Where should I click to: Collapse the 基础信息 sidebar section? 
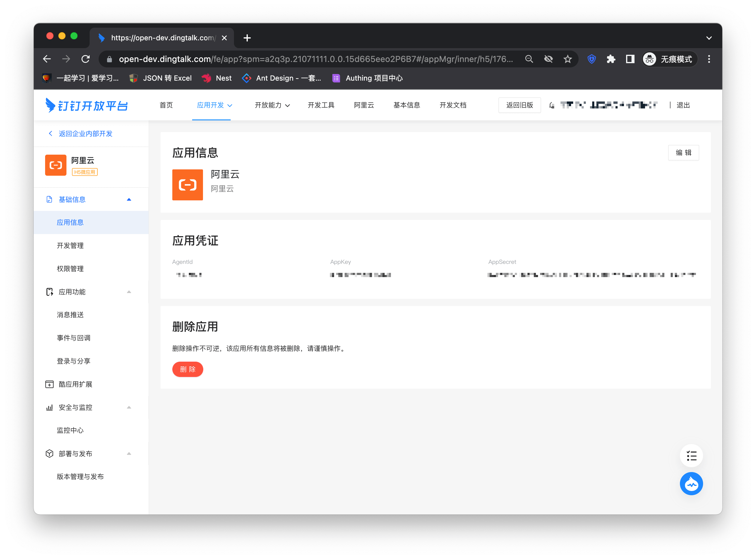click(128, 199)
